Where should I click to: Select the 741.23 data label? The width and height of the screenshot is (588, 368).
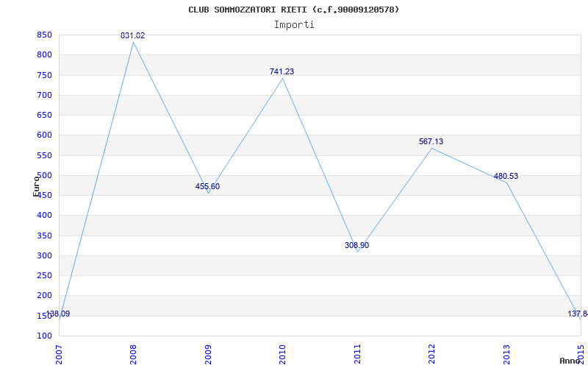pos(282,71)
